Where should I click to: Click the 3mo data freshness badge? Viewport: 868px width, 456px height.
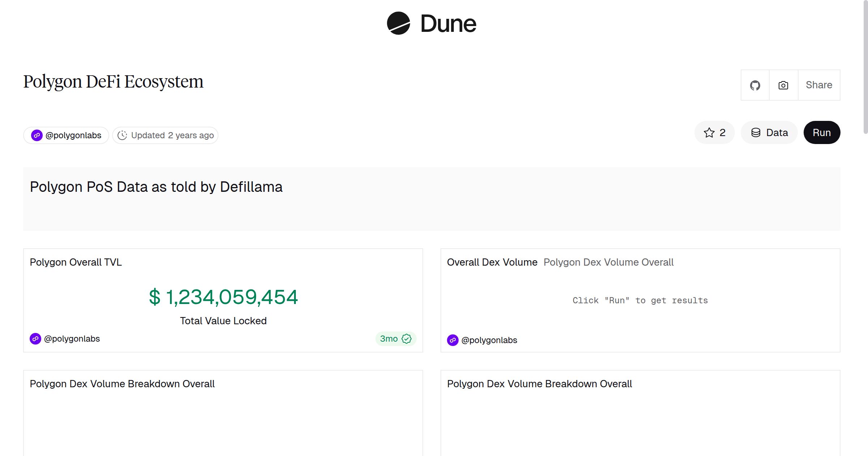click(x=395, y=339)
